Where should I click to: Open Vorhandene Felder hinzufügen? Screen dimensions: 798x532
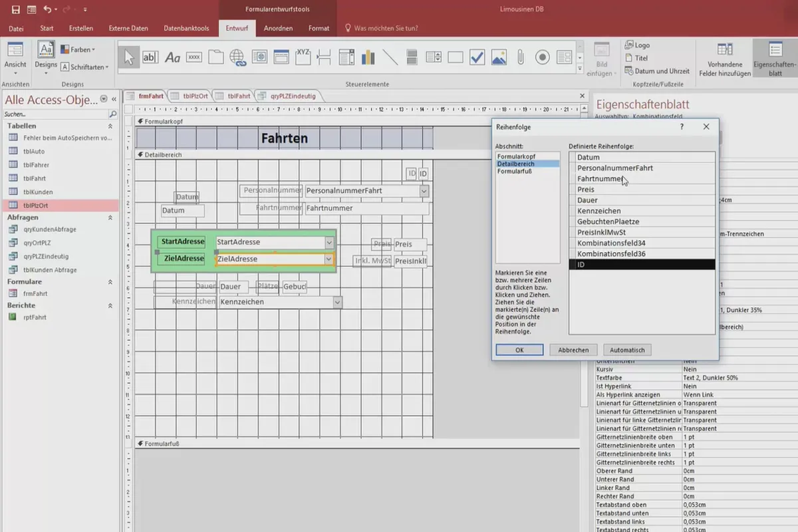[725, 59]
